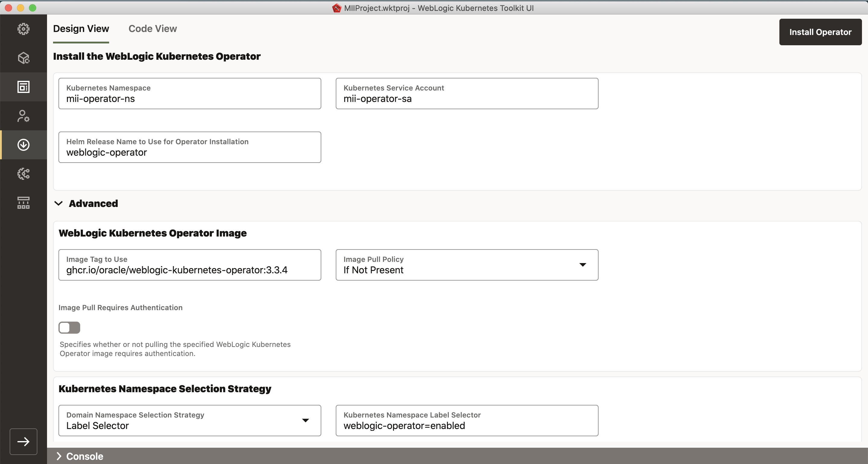Open the Image Pull Policy dropdown
The image size is (868, 464).
click(x=467, y=265)
